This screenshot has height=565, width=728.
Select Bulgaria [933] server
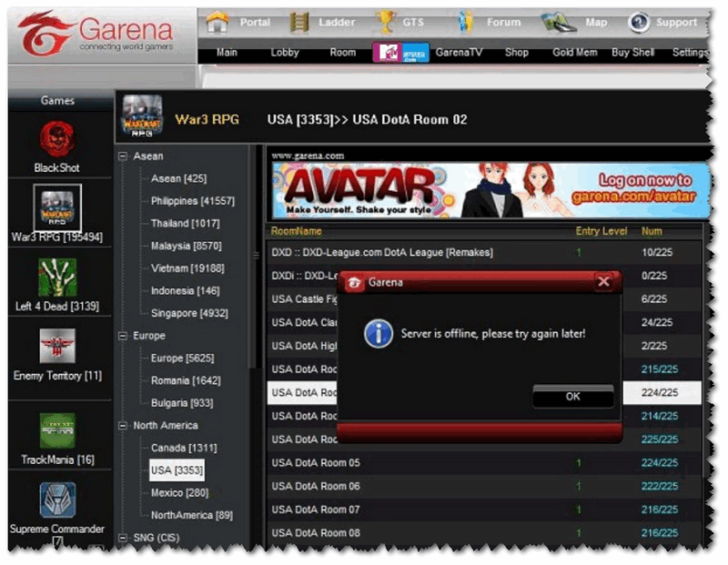(x=182, y=403)
